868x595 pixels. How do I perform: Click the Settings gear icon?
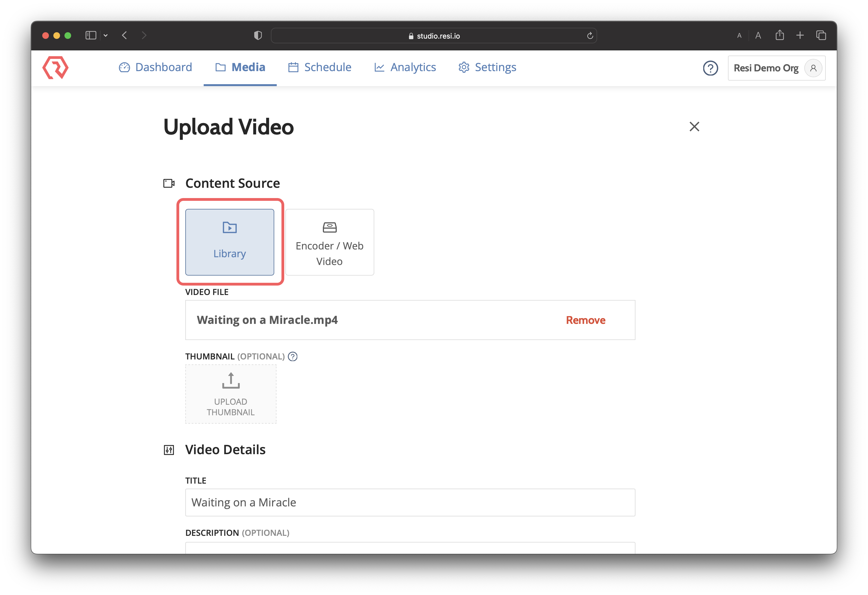pos(463,67)
